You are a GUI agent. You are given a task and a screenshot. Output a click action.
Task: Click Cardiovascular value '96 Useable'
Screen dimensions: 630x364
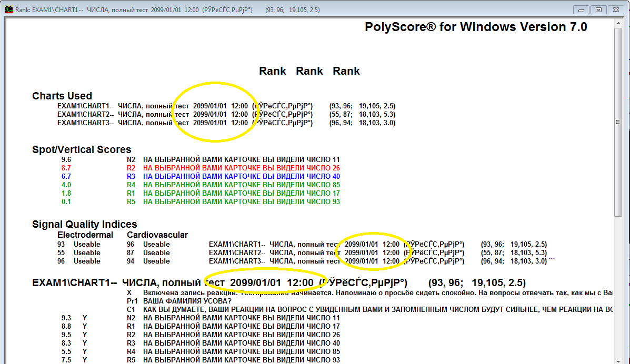tap(148, 244)
